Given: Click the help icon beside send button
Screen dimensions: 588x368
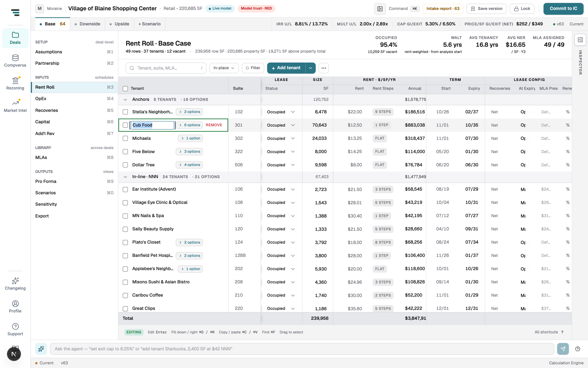Looking at the screenshot, I should pyautogui.click(x=578, y=349).
